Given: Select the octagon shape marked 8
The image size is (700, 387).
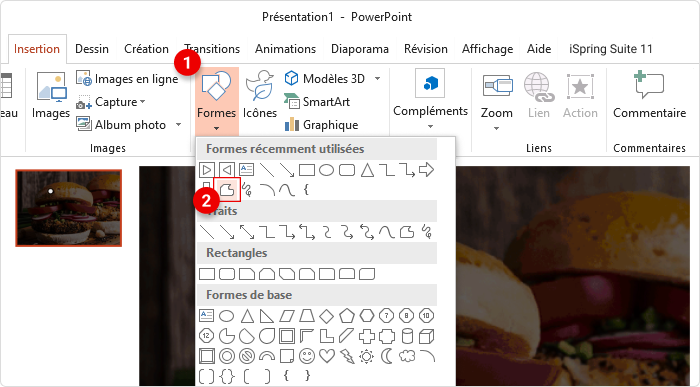Looking at the screenshot, I should tap(406, 316).
